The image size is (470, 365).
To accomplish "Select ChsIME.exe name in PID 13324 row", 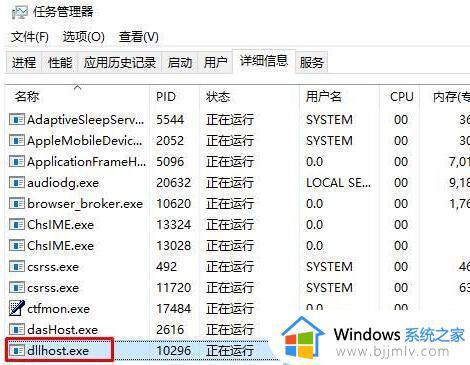I will 60,224.
